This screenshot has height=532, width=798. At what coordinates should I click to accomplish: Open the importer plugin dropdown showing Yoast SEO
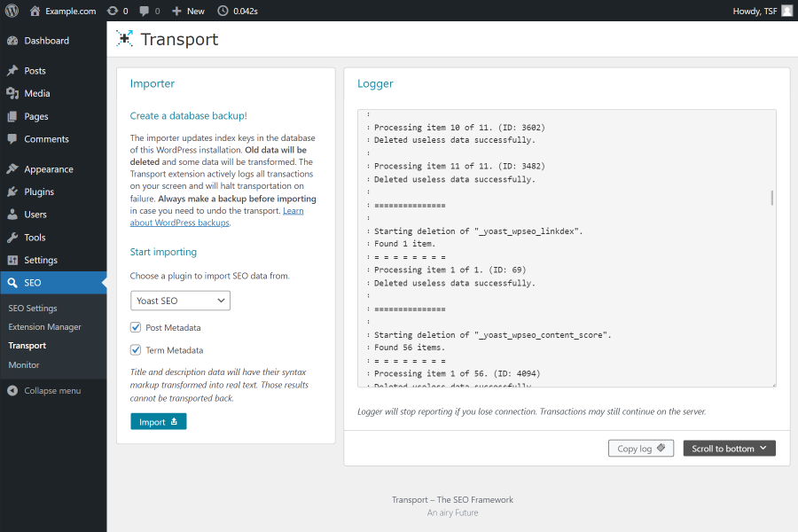[x=180, y=301]
